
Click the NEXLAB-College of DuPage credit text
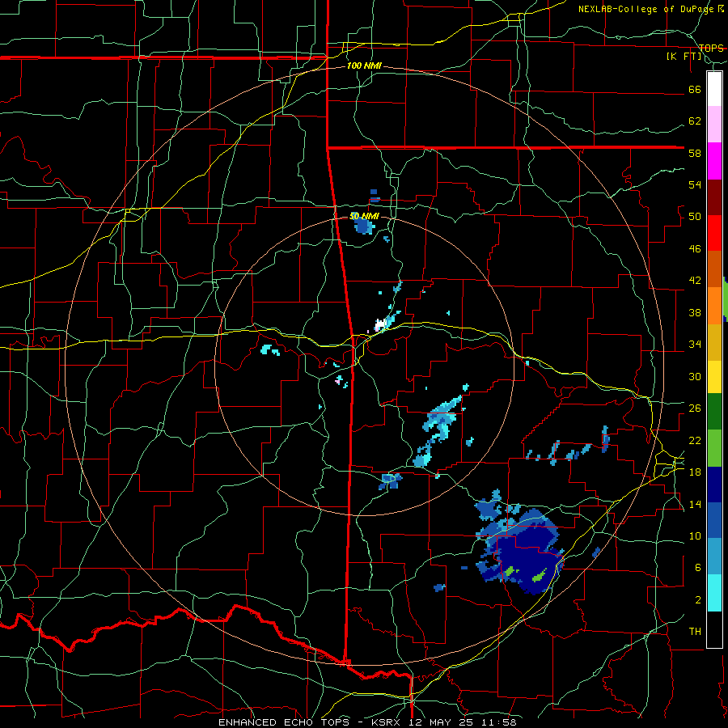[647, 9]
